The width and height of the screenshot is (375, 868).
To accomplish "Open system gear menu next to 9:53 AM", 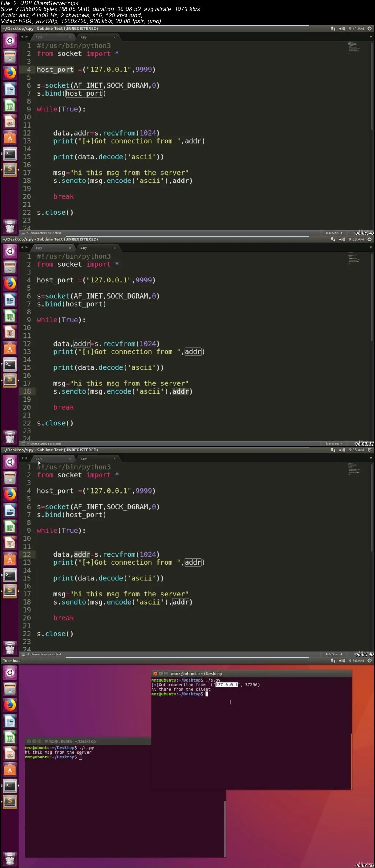I will [x=370, y=239].
